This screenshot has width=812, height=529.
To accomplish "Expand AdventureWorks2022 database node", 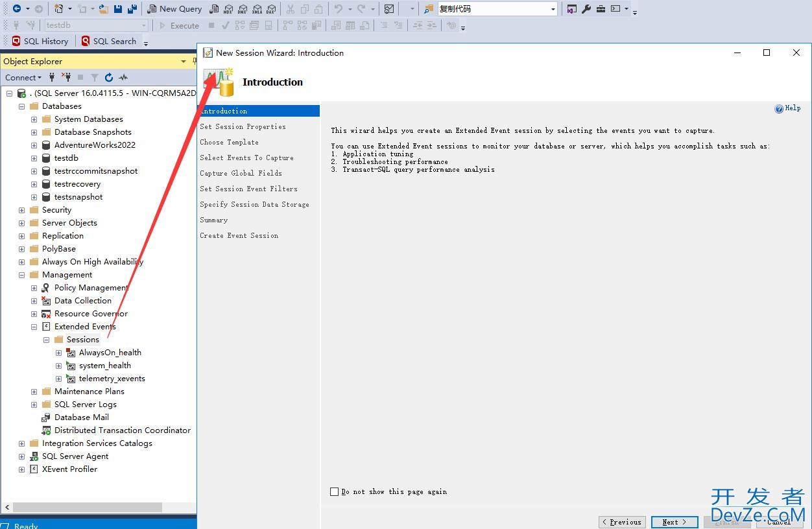I will click(x=34, y=145).
